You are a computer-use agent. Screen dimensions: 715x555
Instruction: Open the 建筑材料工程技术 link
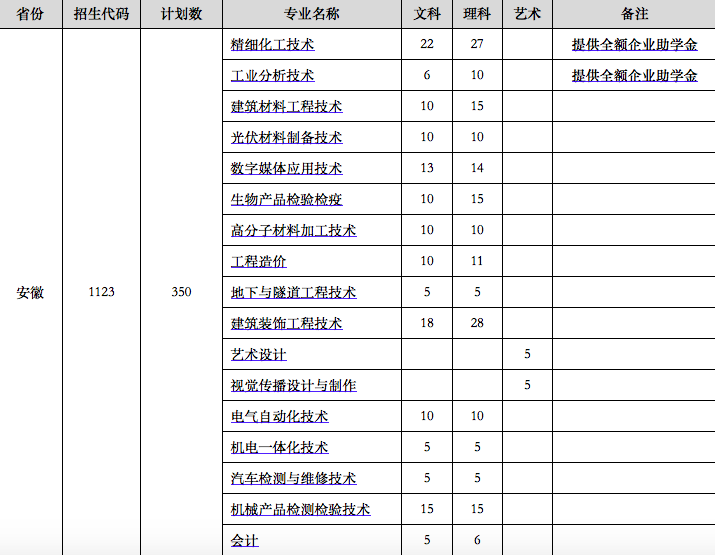point(286,106)
